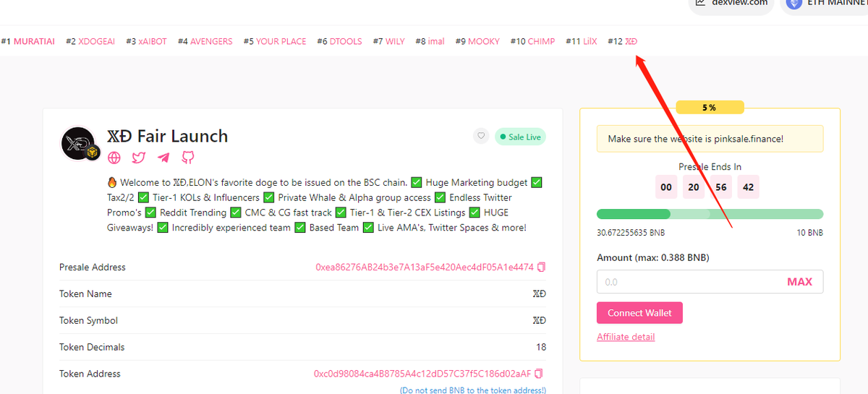Click the Connect Wallet button
Viewport: 868px width, 394px height.
point(639,313)
